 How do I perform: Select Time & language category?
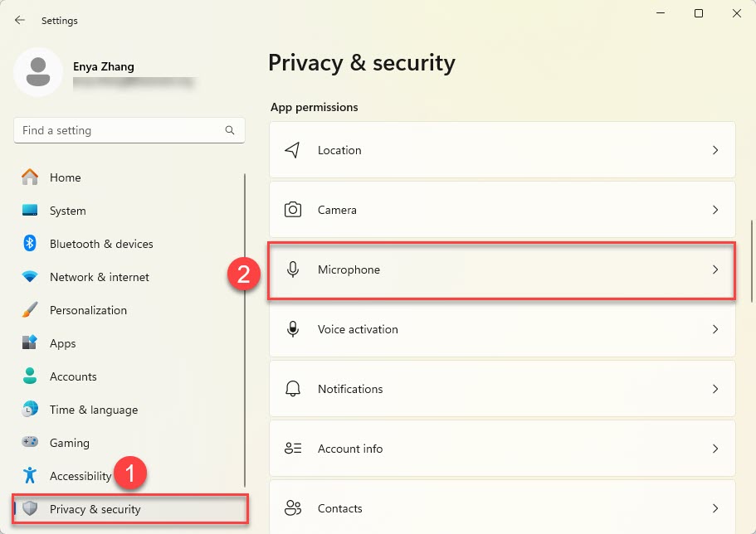[x=93, y=410]
